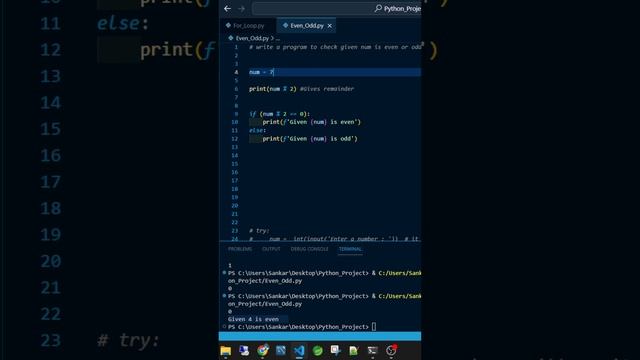Click line number 4 in the gutter

(x=236, y=72)
